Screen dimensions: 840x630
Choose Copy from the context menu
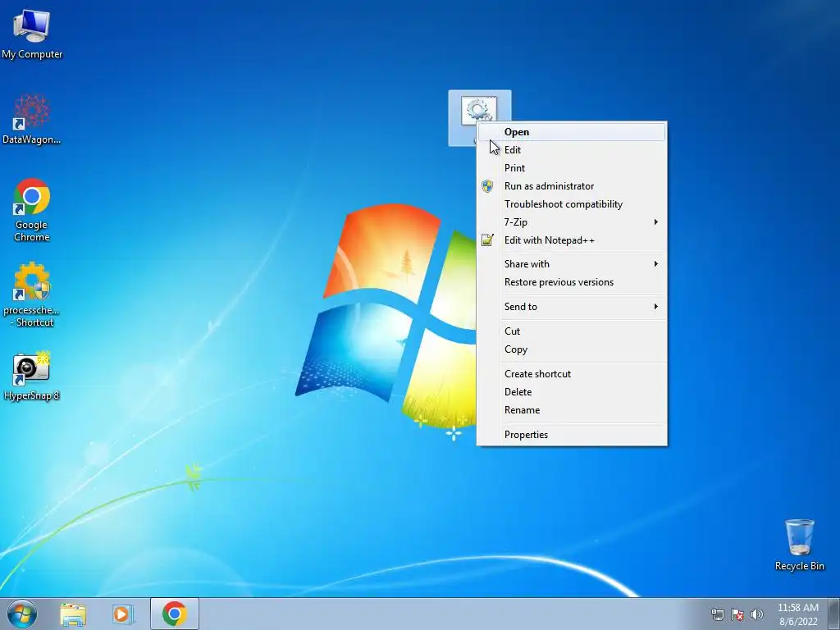tap(572, 349)
